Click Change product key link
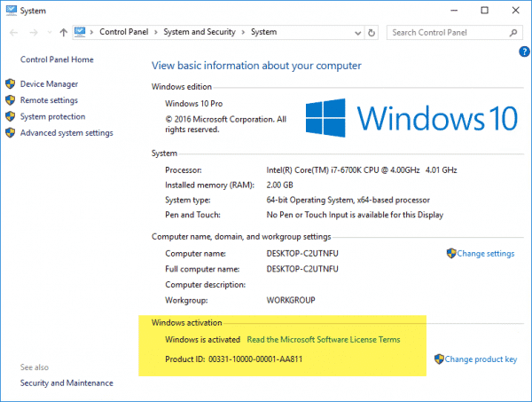 [x=481, y=359]
